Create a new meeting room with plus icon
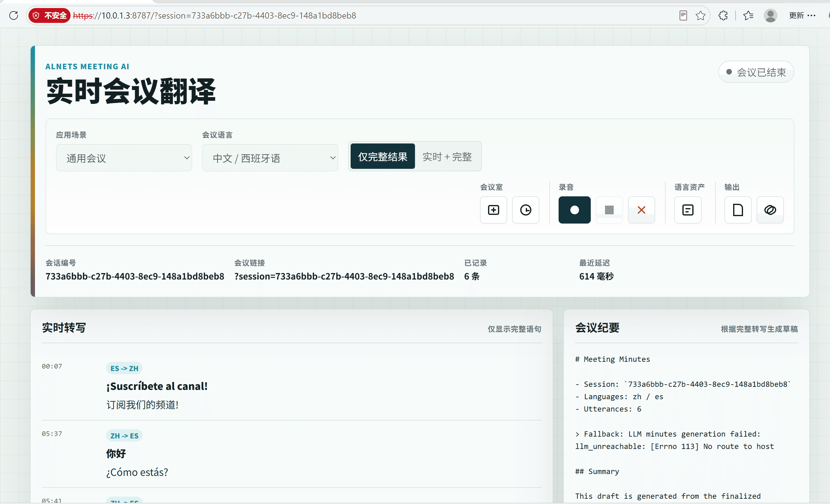 tap(494, 210)
